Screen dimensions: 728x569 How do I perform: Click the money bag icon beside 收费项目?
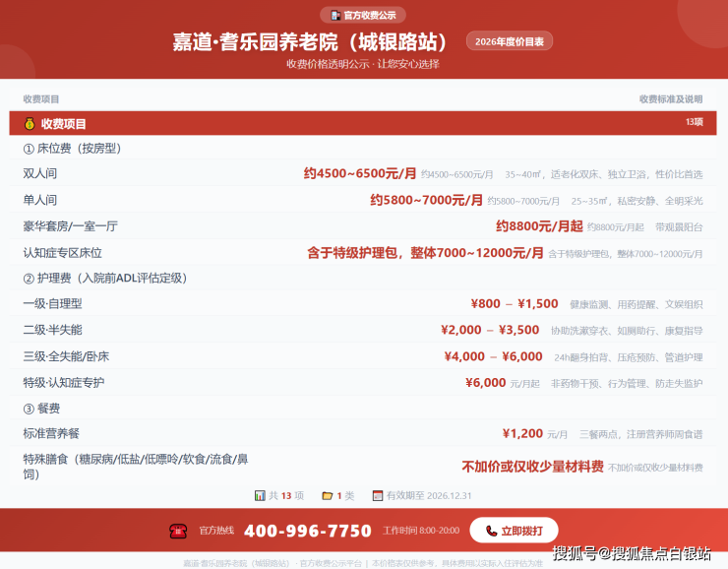30,124
